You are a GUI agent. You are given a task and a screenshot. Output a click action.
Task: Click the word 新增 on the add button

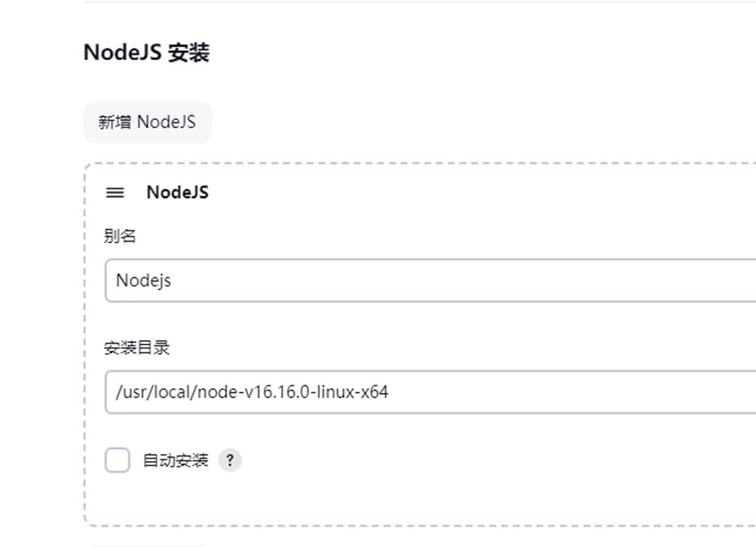tap(114, 122)
